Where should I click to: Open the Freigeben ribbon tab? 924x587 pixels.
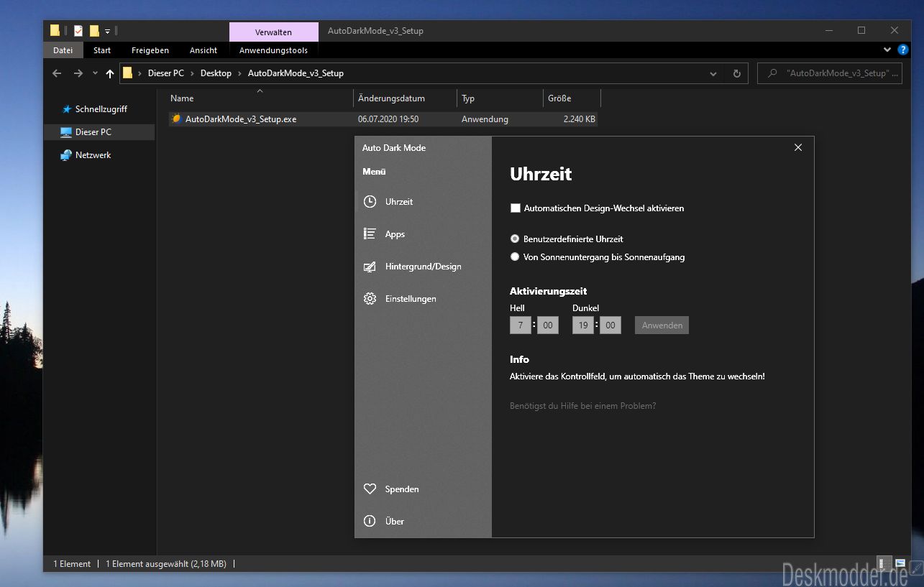[x=150, y=50]
